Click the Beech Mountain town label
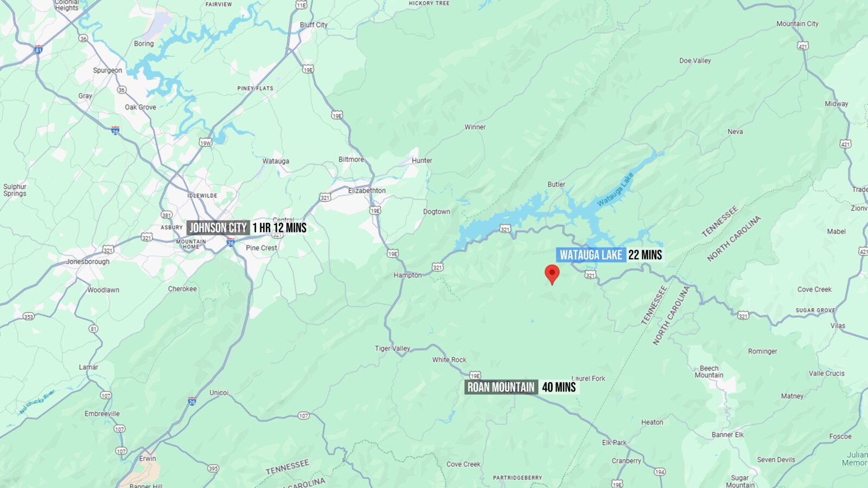Image resolution: width=868 pixels, height=488 pixels. tap(709, 371)
